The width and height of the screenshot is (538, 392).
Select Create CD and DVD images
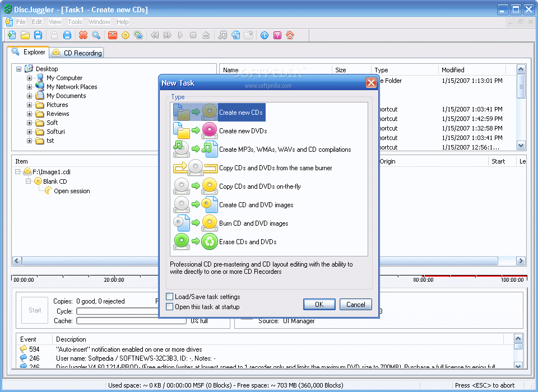click(x=233, y=205)
